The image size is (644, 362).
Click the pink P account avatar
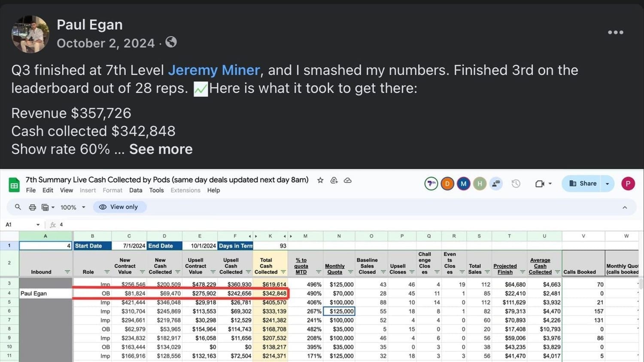[628, 184]
